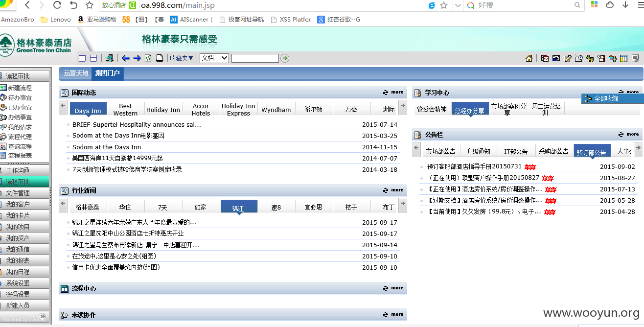This screenshot has width=644, height=327.
Task: Open the mail envelope icon
Action: (x=556, y=58)
